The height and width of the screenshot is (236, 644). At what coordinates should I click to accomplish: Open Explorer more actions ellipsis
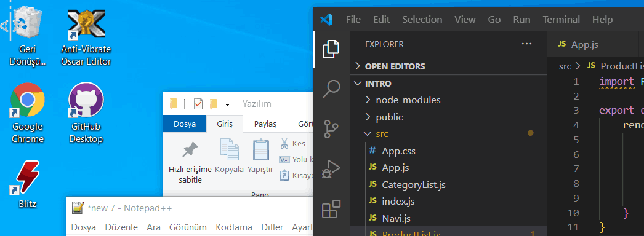click(526, 44)
